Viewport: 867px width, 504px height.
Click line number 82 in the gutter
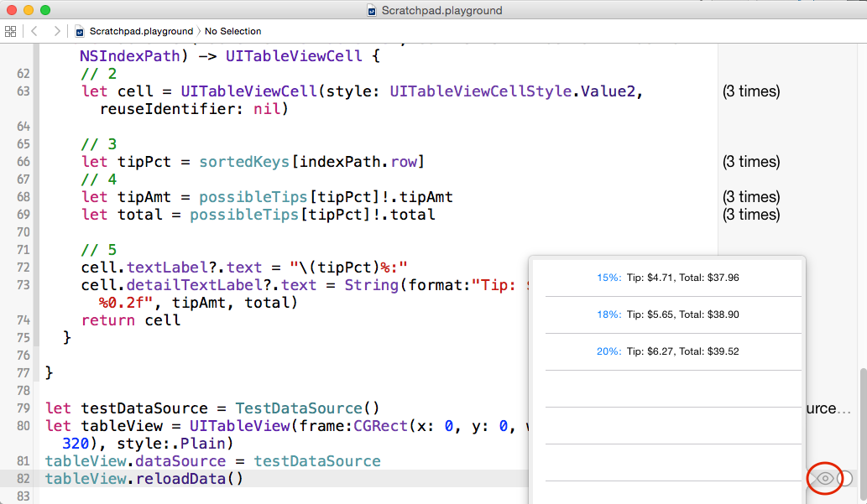point(24,479)
